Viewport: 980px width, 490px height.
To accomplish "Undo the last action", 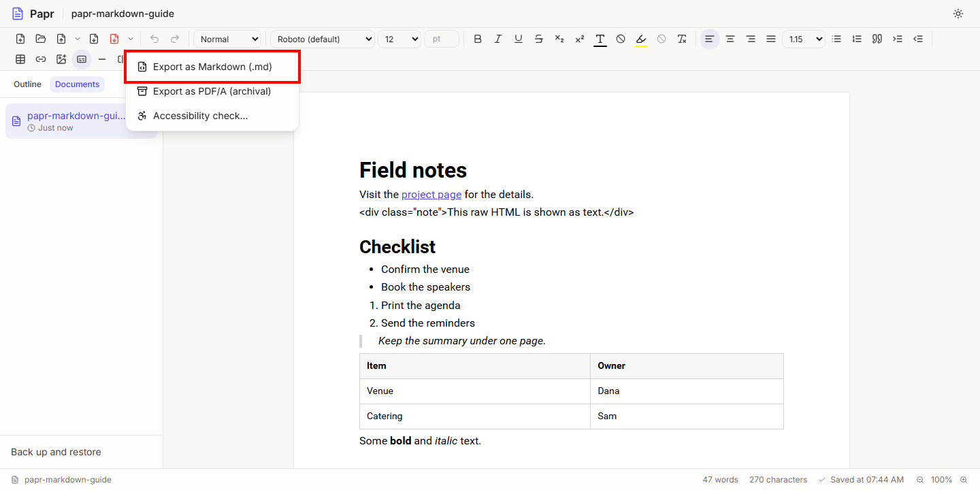I will (154, 39).
